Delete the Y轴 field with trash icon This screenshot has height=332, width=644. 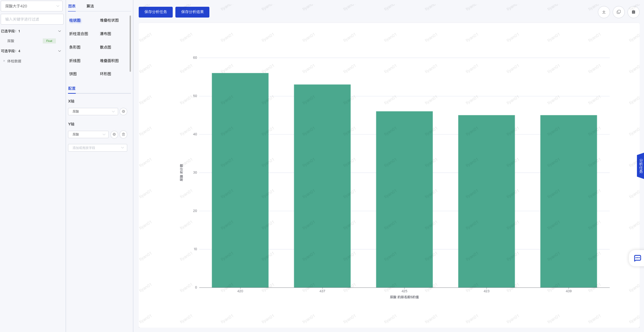coord(124,134)
